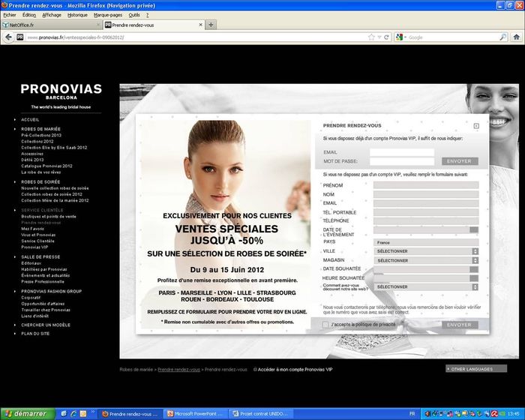Expand the Magasin dropdown
This screenshot has width=525, height=420.
475,260
